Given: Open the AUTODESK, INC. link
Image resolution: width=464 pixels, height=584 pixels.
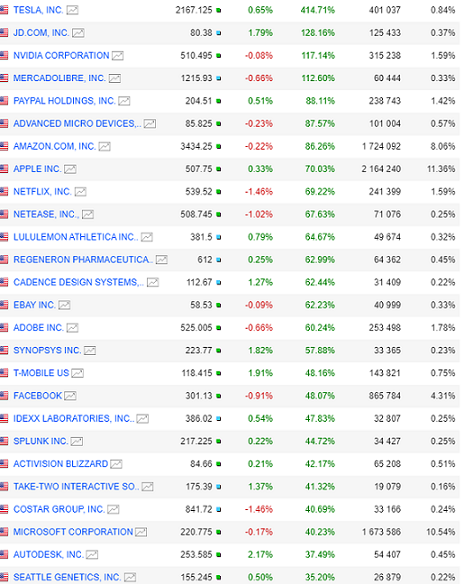Looking at the screenshot, I should tap(48, 555).
